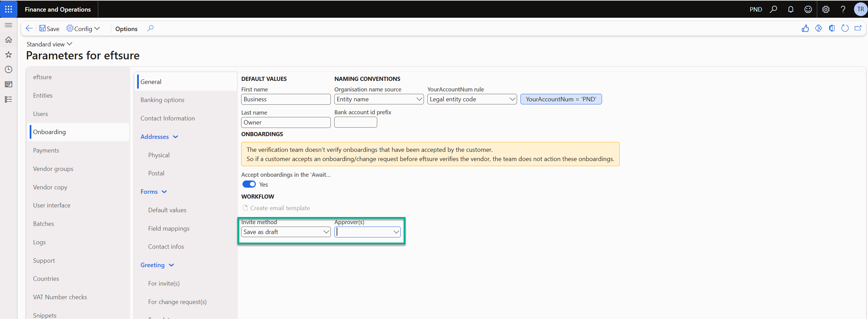Click the First name input field

click(x=286, y=99)
